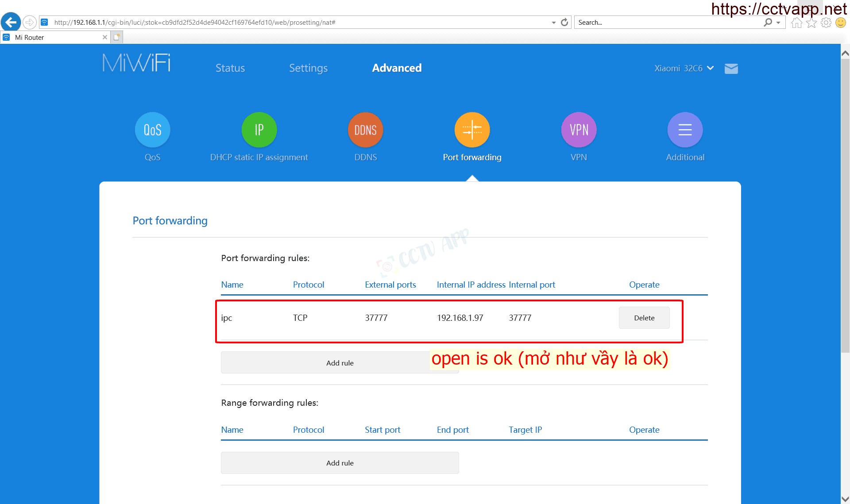
Task: Click the vertical scrollbar down arrow
Action: (845, 499)
